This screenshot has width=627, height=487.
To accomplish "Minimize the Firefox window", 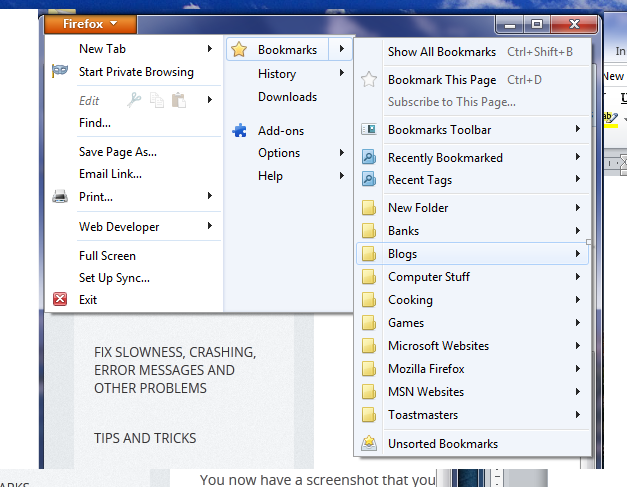I will point(509,25).
